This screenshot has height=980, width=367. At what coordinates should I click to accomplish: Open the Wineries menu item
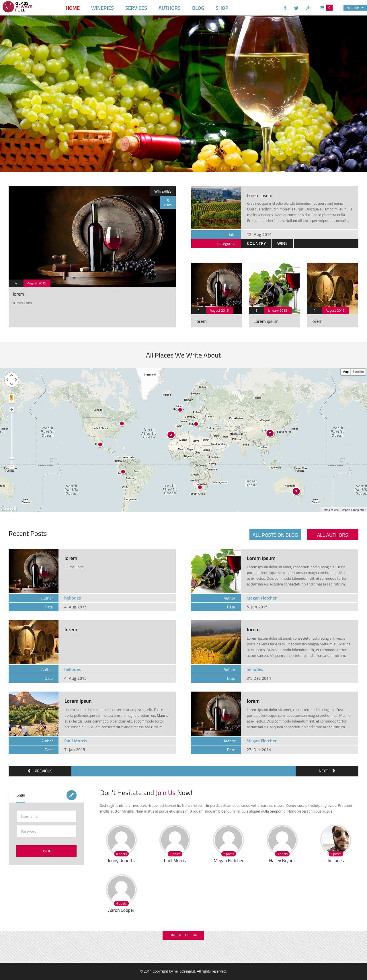click(x=102, y=8)
